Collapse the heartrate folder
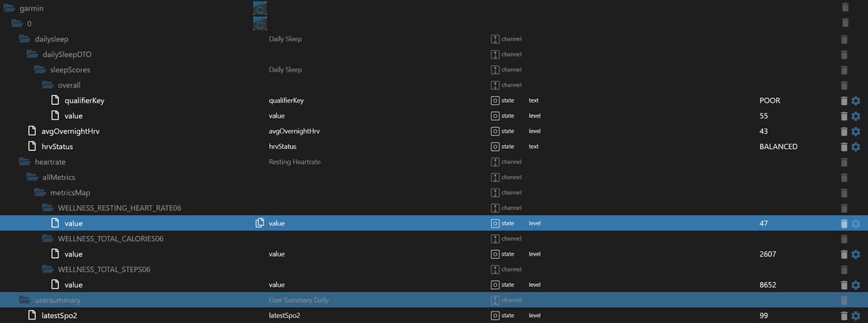The width and height of the screenshot is (868, 323). [25, 162]
